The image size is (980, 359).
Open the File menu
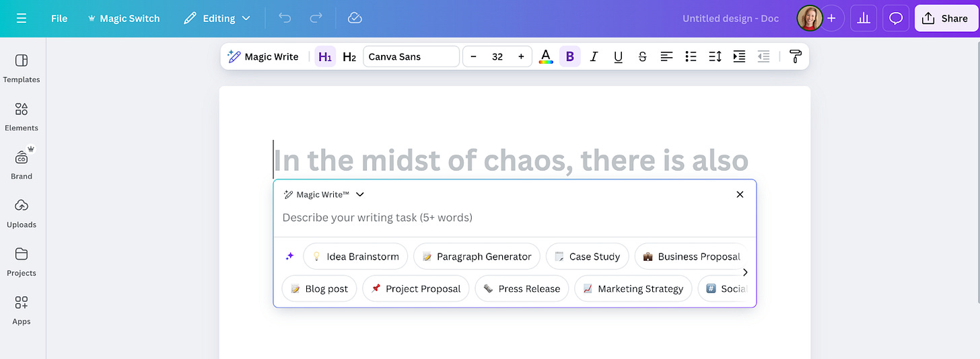59,18
